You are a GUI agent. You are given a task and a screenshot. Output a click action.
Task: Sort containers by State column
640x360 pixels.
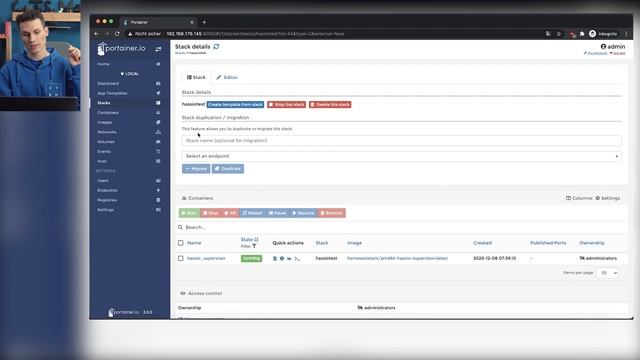pyautogui.click(x=249, y=240)
